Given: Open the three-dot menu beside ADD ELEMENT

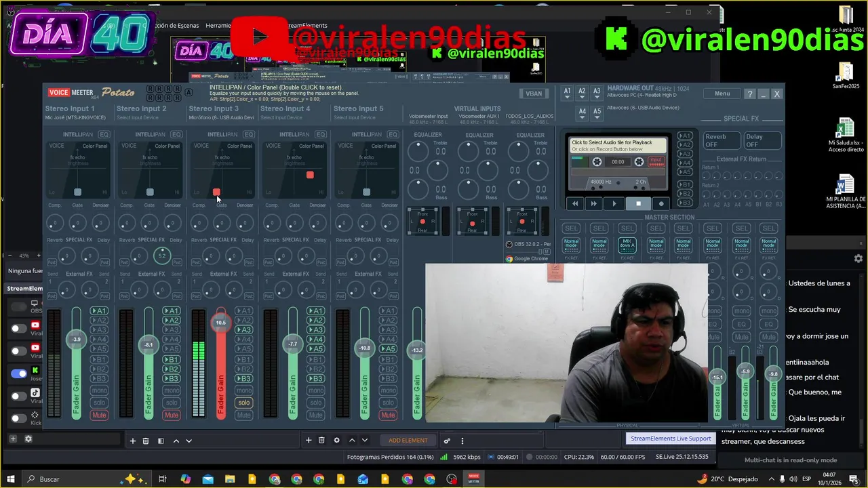Looking at the screenshot, I should click(462, 441).
